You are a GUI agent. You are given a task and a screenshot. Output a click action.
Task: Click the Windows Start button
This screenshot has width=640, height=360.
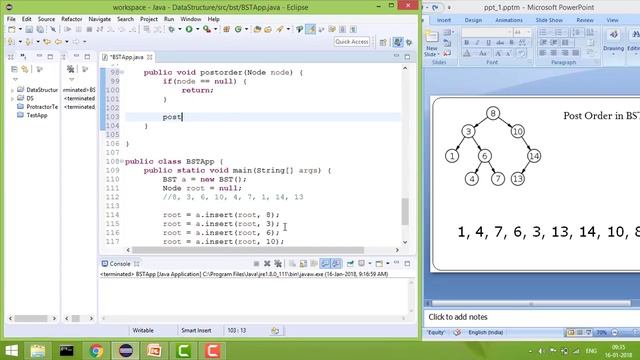11,351
